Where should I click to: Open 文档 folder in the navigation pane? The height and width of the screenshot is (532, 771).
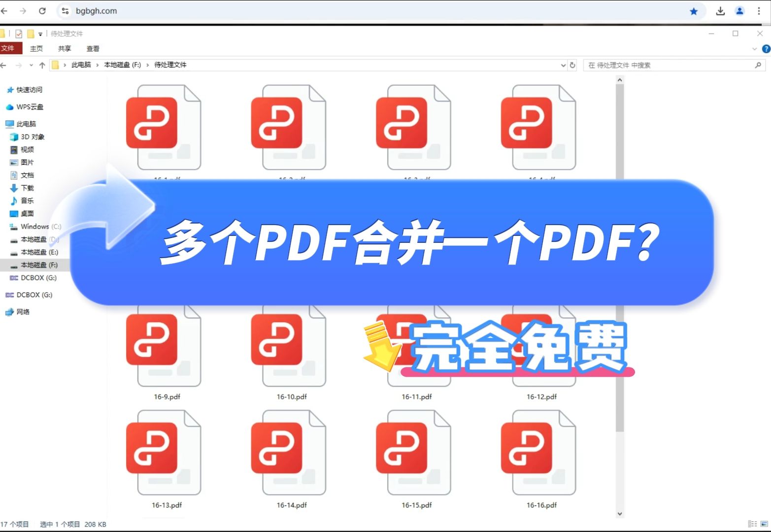coord(22,175)
